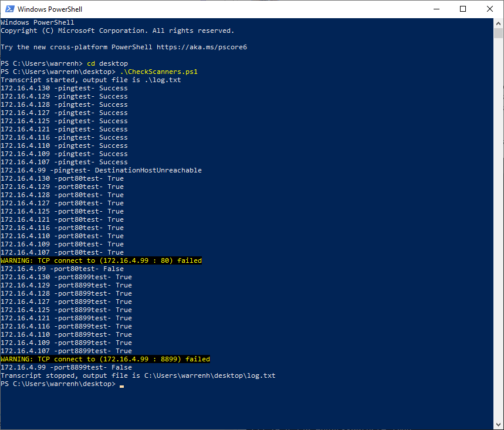Click the 'Transcript stopped' output line
The image size is (504, 430).
click(138, 375)
